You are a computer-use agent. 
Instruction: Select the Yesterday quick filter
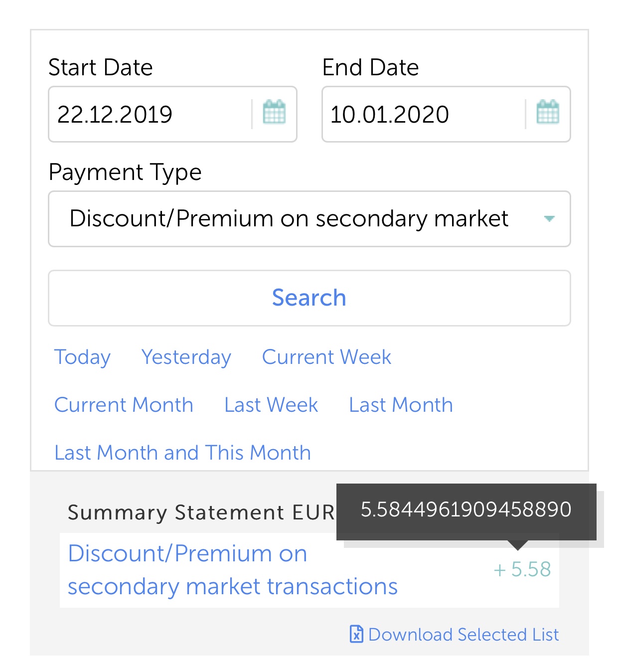(x=186, y=357)
